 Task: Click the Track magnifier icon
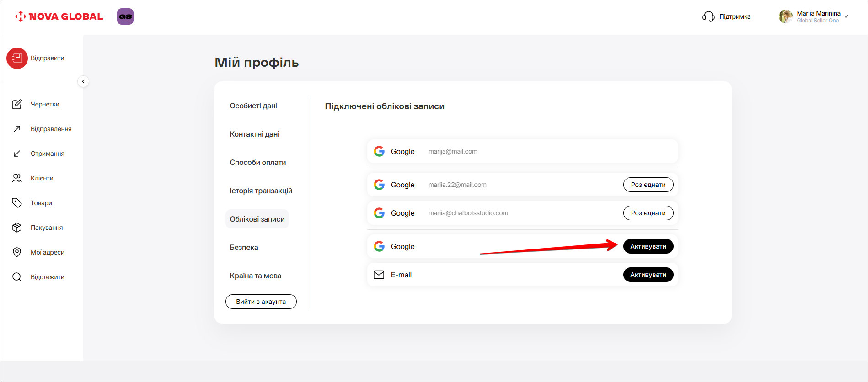pos(17,277)
